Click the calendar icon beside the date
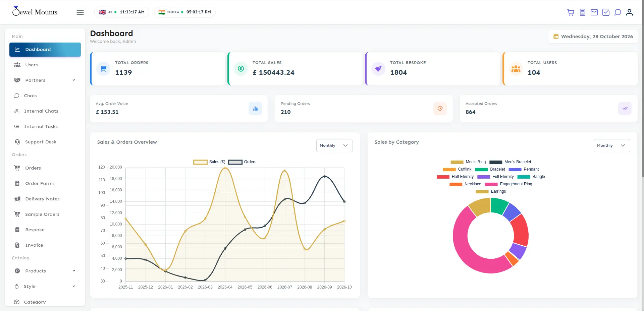This screenshot has height=311, width=644. coord(556,37)
